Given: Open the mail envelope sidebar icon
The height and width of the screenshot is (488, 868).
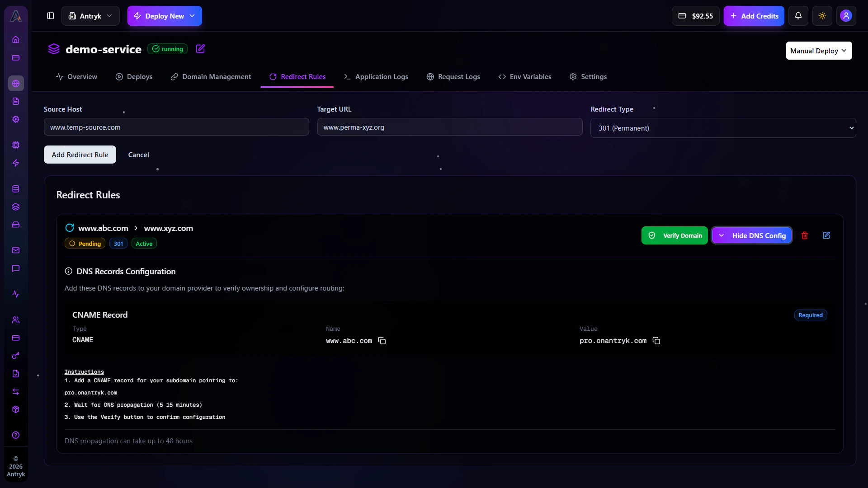Looking at the screenshot, I should click(16, 250).
